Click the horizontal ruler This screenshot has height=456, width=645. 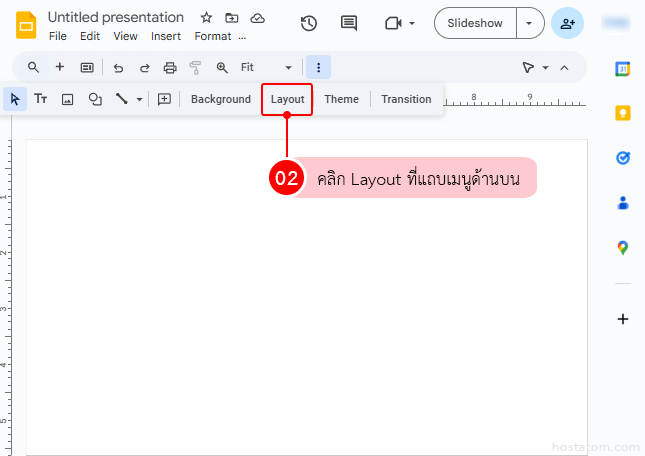tap(514, 100)
